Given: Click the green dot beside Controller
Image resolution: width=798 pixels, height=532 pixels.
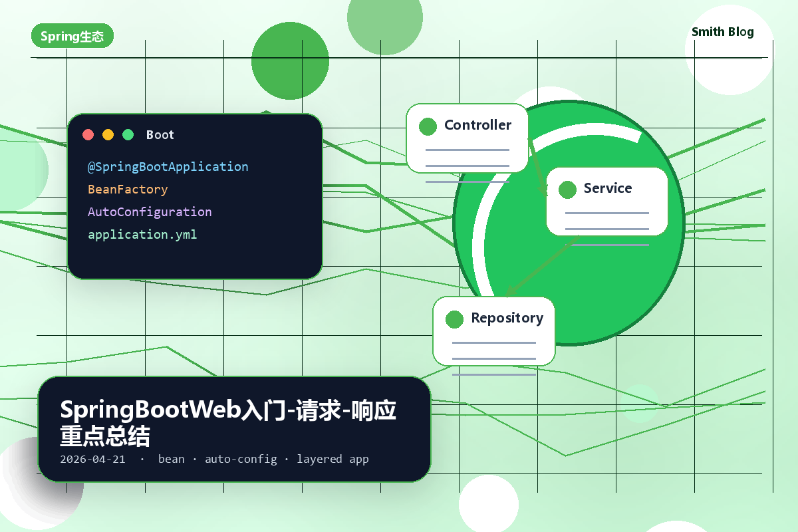Looking at the screenshot, I should point(428,126).
